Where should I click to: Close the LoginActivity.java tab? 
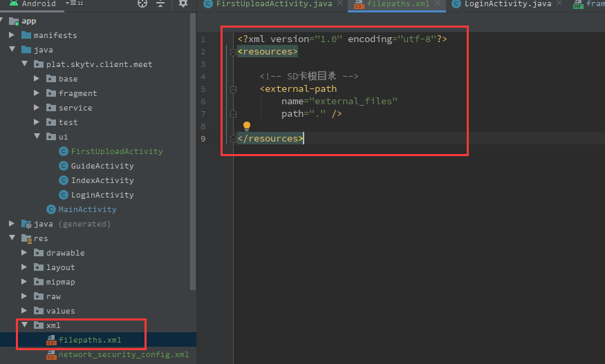(x=559, y=3)
